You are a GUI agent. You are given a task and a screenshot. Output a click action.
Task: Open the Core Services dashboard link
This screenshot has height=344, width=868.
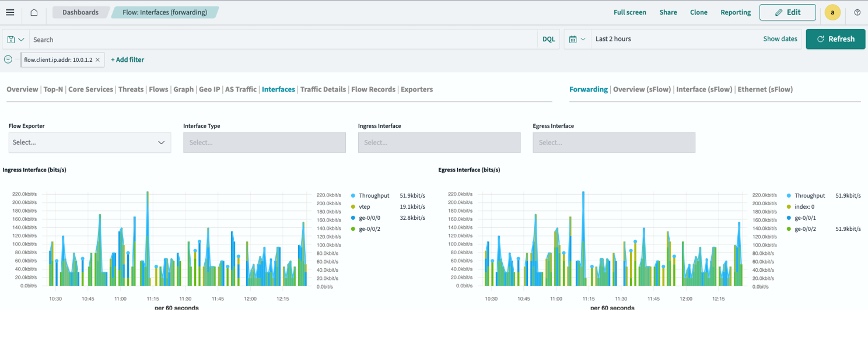(90, 89)
